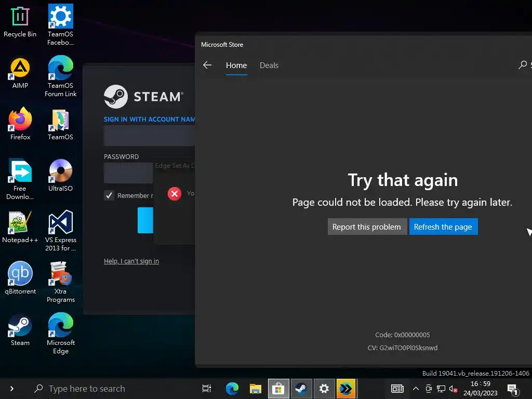This screenshot has width=532, height=399.
Task: Open the notification center icon
Action: pos(513,389)
